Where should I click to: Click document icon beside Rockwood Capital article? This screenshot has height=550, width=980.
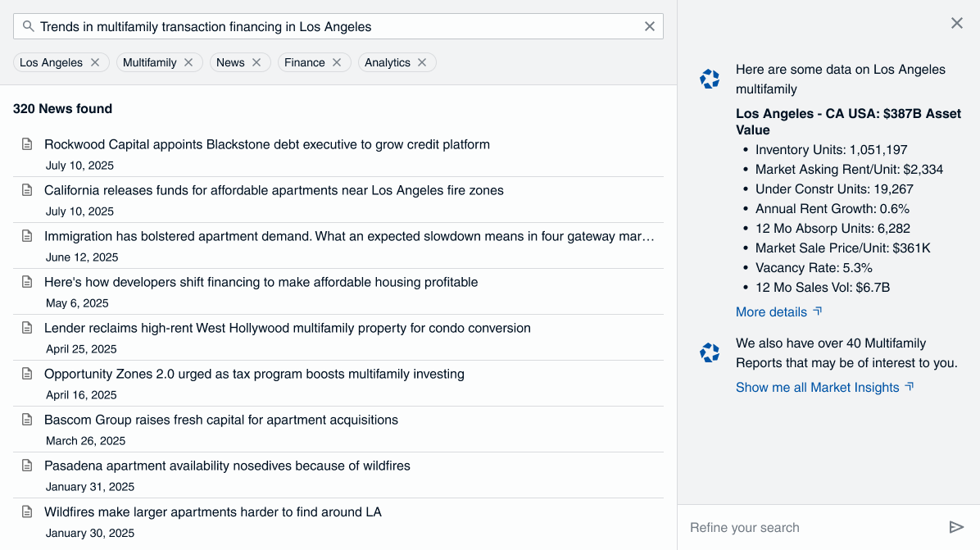point(27,144)
